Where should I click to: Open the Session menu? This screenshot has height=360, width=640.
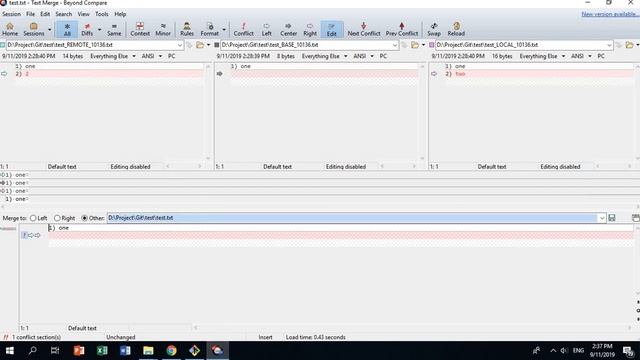coord(11,14)
